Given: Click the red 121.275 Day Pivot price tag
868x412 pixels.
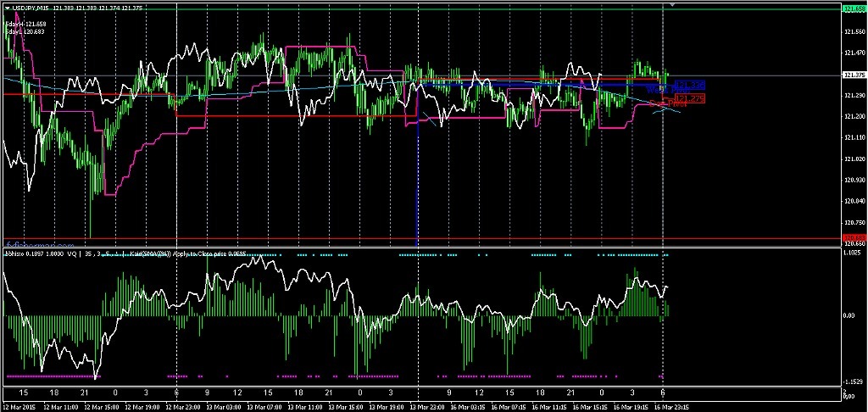Looking at the screenshot, I should coord(691,99).
